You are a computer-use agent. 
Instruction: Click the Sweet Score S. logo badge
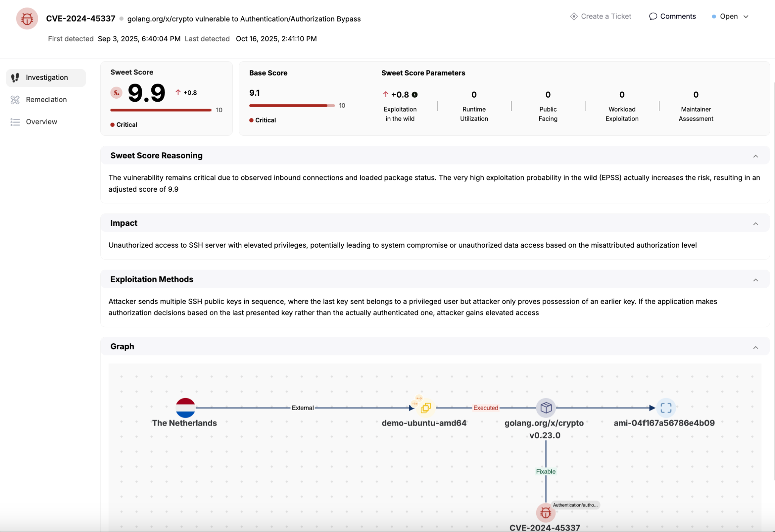pos(116,93)
